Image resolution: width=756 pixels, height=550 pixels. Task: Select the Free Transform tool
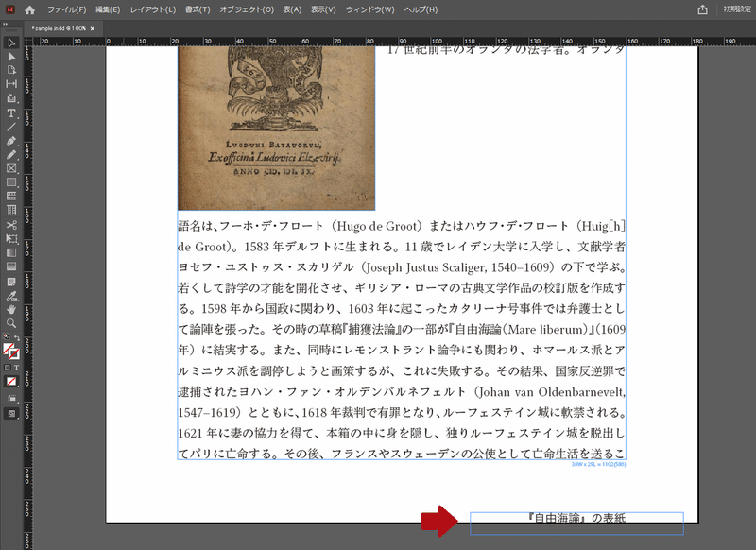tap(11, 238)
